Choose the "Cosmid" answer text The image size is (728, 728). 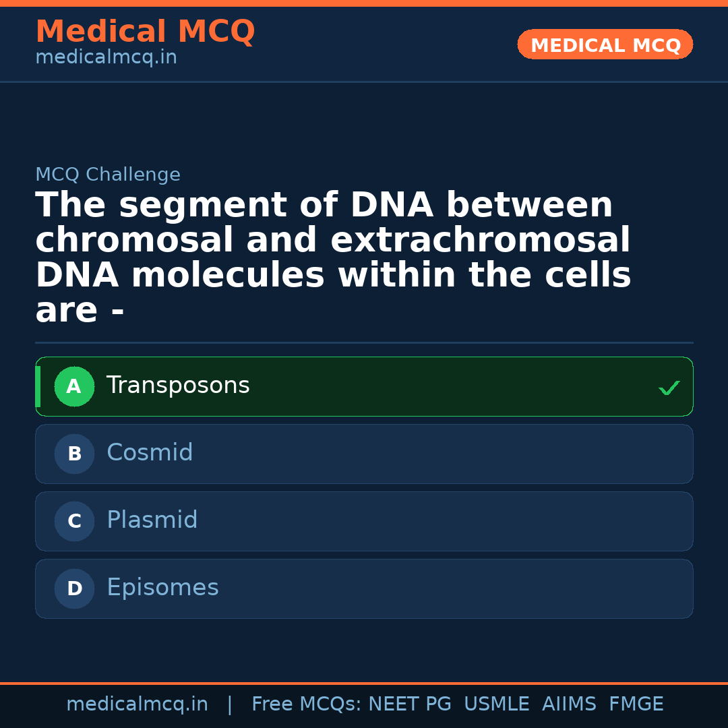click(150, 453)
